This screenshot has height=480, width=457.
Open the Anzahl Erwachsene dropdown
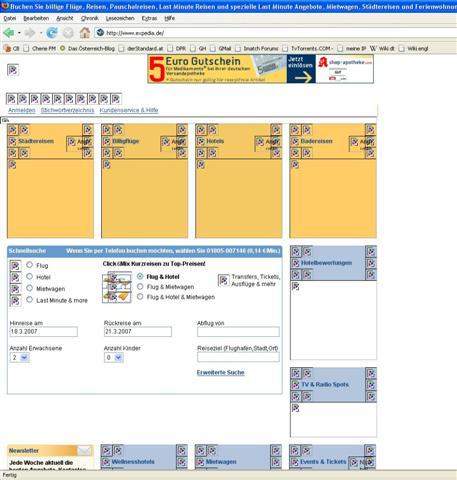(x=20, y=358)
